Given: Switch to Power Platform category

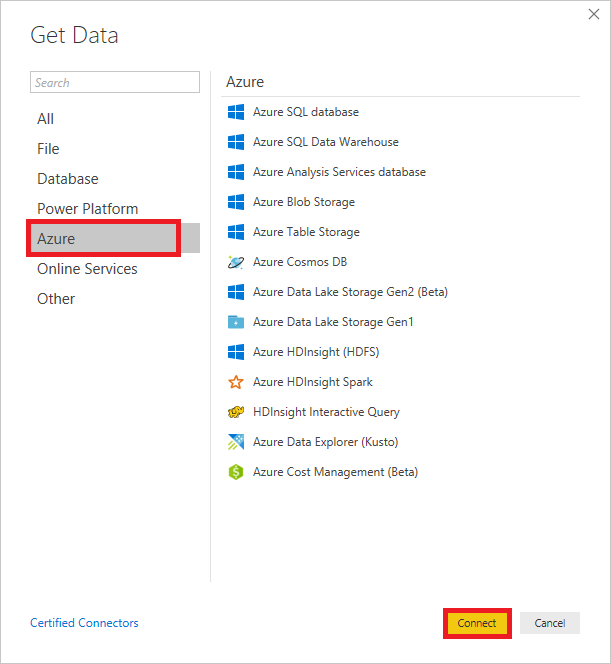Looking at the screenshot, I should pos(88,209).
